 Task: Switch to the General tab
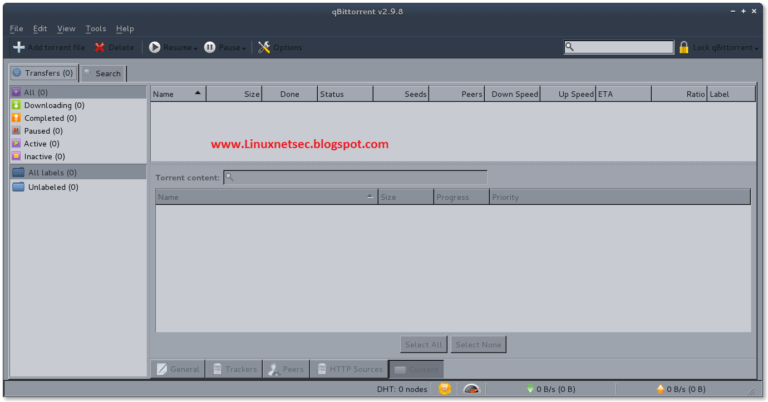click(178, 369)
